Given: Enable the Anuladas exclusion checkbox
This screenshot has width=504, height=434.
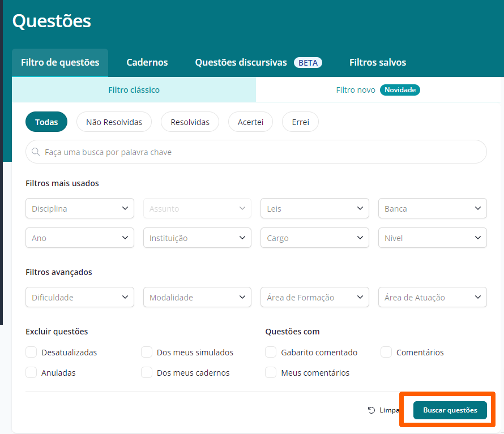Looking at the screenshot, I should tap(31, 373).
